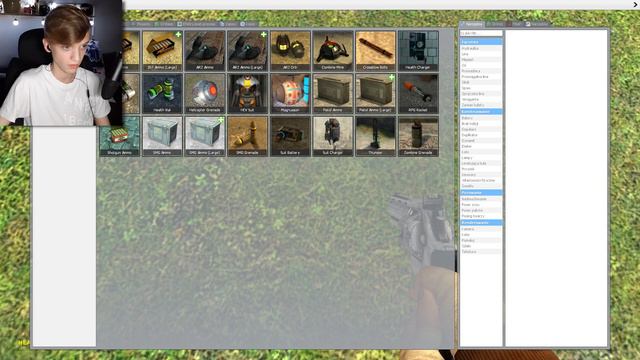This screenshot has width=640, height=360.
Task: Collapse the Pozowanie tool category
Action: pyautogui.click(x=481, y=192)
